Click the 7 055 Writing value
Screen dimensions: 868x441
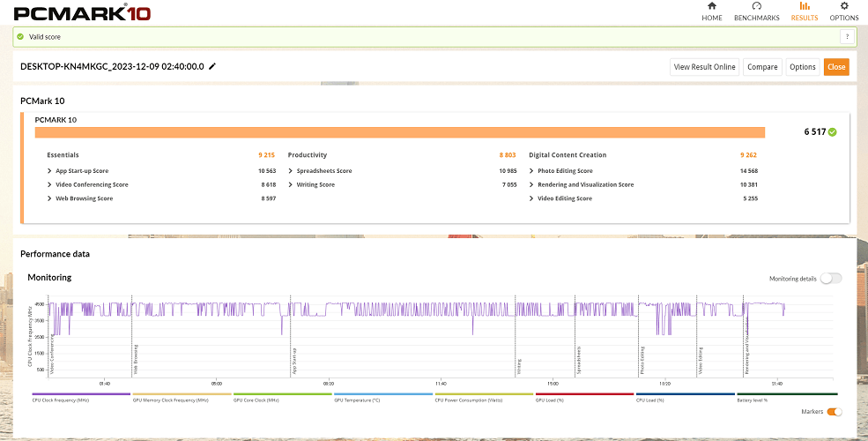[509, 184]
